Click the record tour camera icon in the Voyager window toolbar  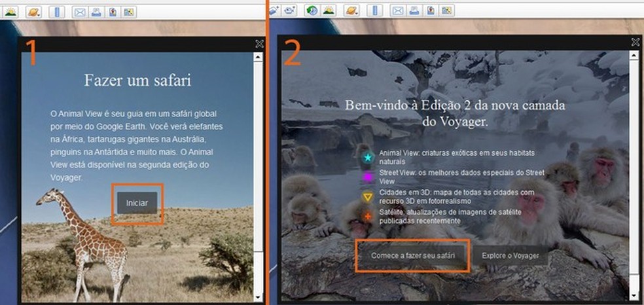pos(289,10)
